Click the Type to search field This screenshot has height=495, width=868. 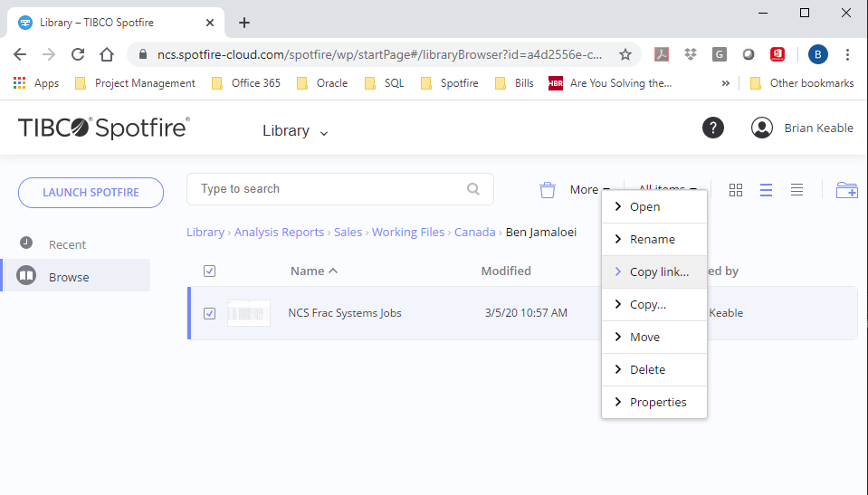(330, 189)
